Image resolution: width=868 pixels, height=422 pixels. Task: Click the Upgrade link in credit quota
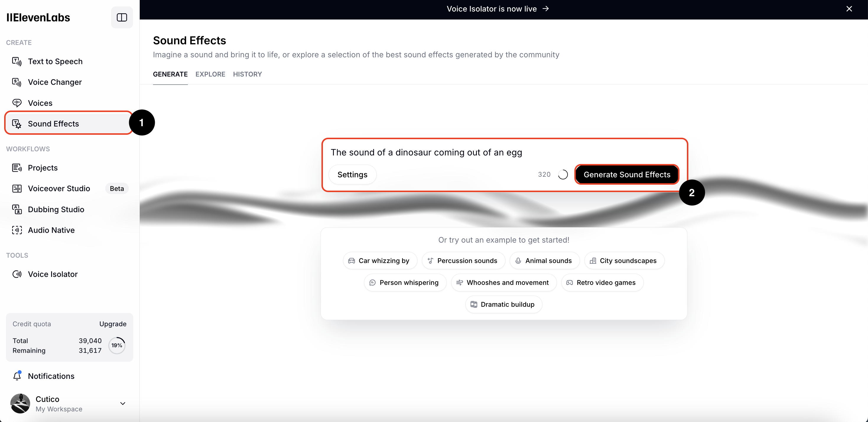pyautogui.click(x=113, y=324)
